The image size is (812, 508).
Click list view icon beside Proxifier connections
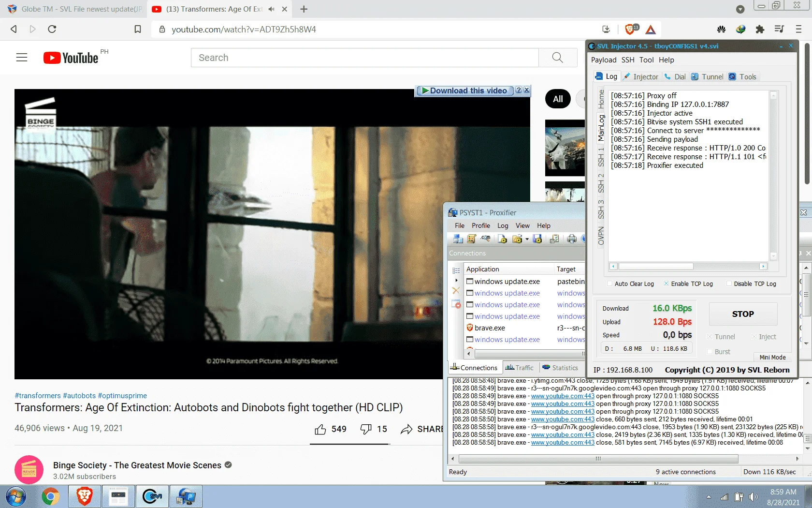456,270
